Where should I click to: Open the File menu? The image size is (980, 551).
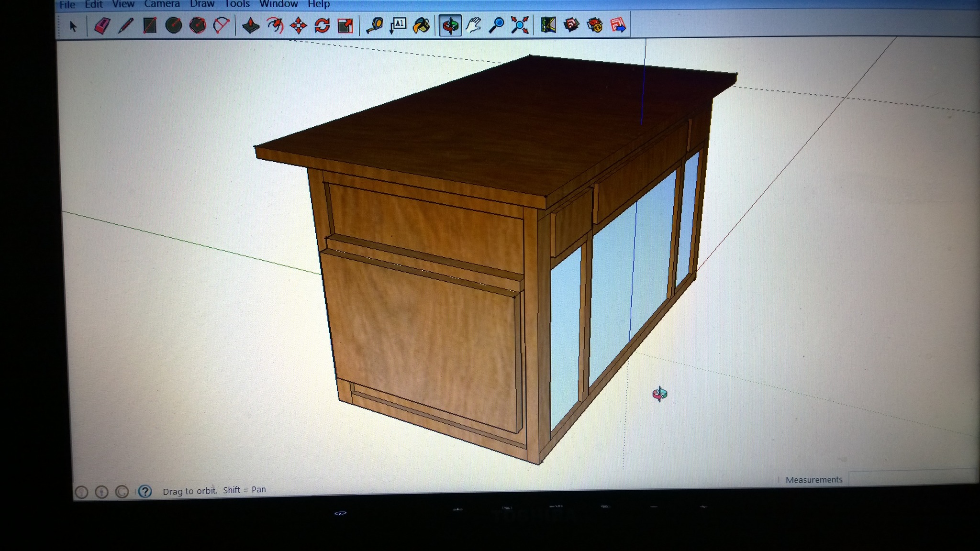pos(67,4)
